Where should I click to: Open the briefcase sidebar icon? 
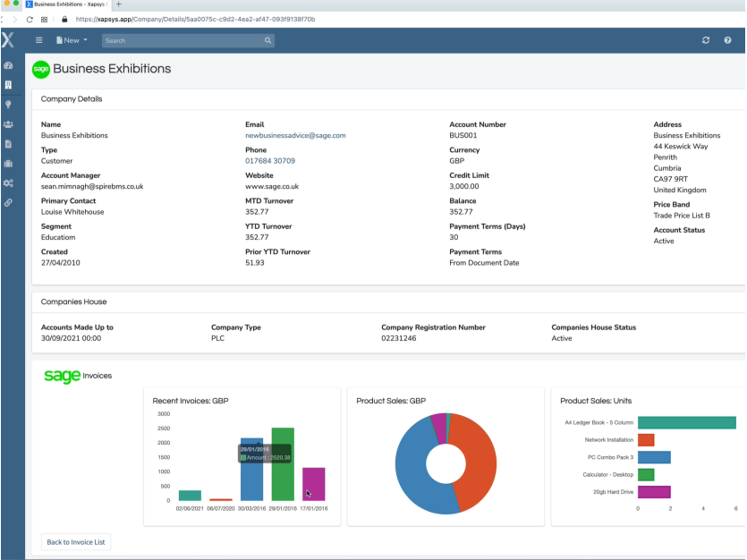pos(8,164)
